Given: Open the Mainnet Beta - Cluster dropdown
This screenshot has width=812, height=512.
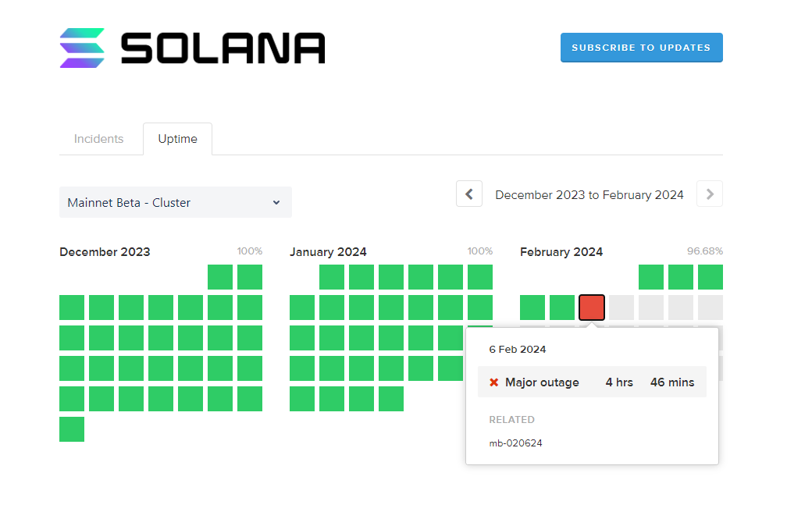Looking at the screenshot, I should pyautogui.click(x=176, y=202).
